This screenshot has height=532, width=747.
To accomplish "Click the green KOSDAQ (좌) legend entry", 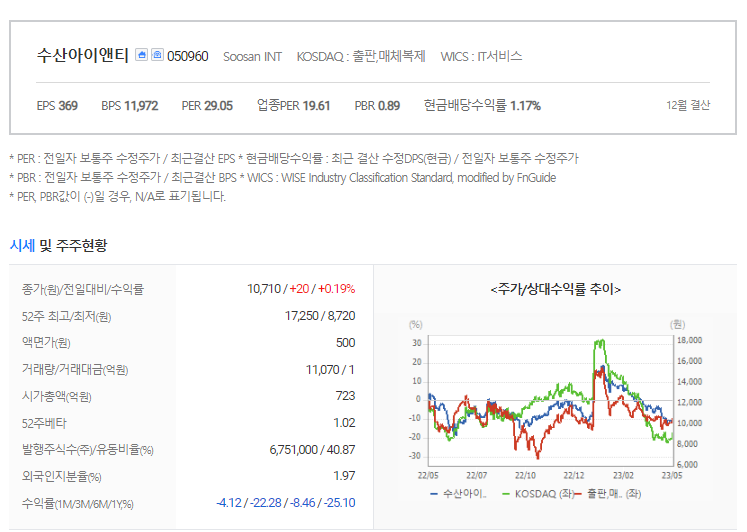I will pos(538,494).
